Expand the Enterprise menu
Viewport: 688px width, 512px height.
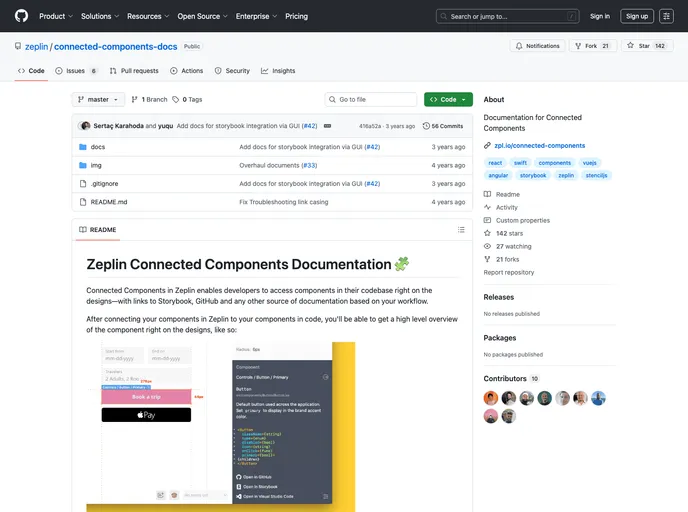tap(256, 16)
